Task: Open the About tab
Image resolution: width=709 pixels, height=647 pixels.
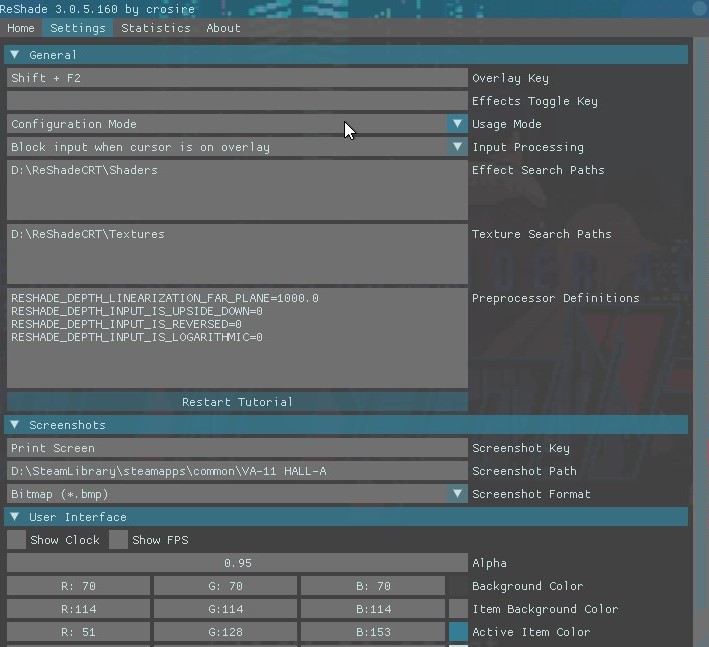Action: tap(223, 28)
